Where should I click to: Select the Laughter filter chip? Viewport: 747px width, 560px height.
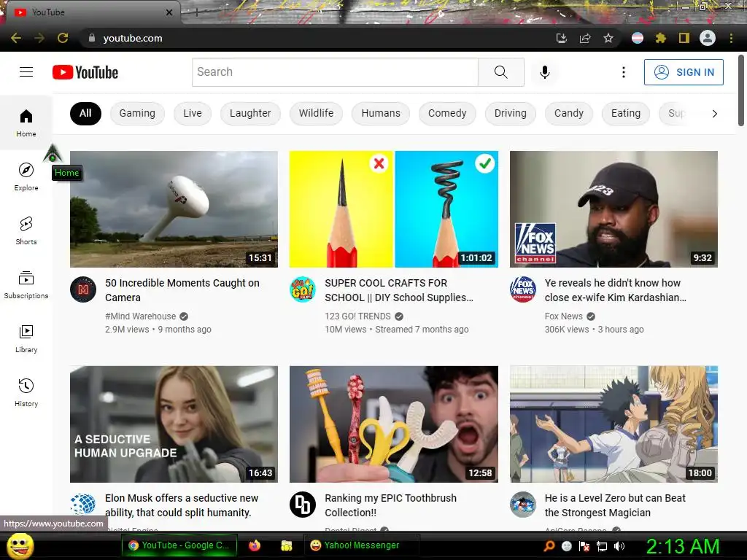[x=250, y=113]
